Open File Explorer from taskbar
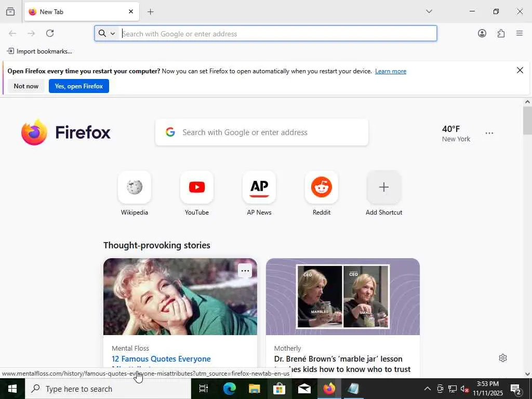The image size is (532, 399). coord(255,389)
